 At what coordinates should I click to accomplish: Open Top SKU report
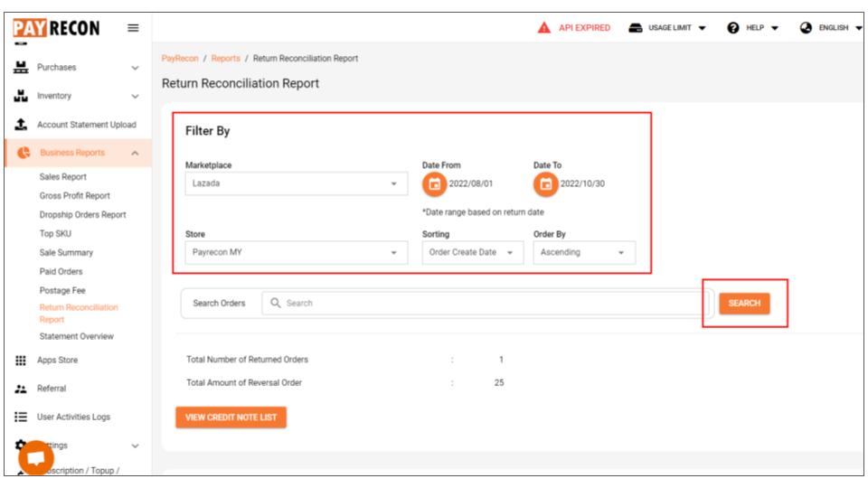pyautogui.click(x=55, y=233)
